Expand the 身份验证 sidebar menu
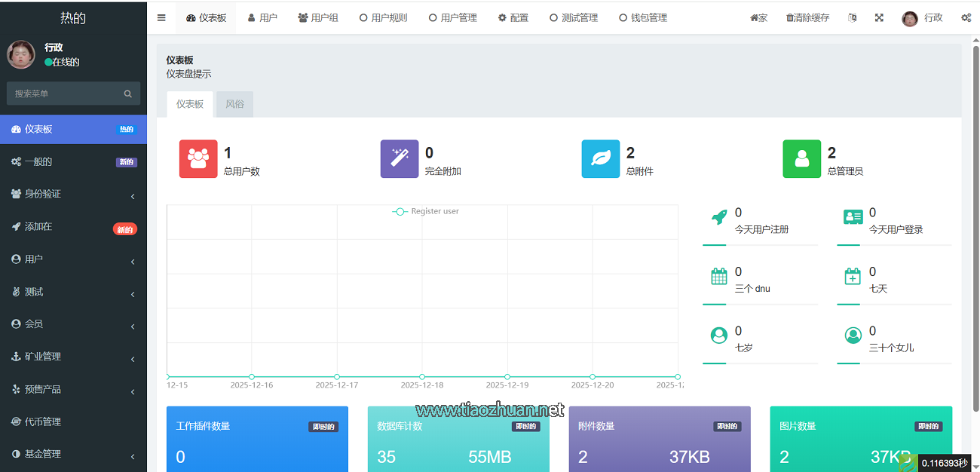Viewport: 980px width, 472px height. pyautogui.click(x=73, y=195)
